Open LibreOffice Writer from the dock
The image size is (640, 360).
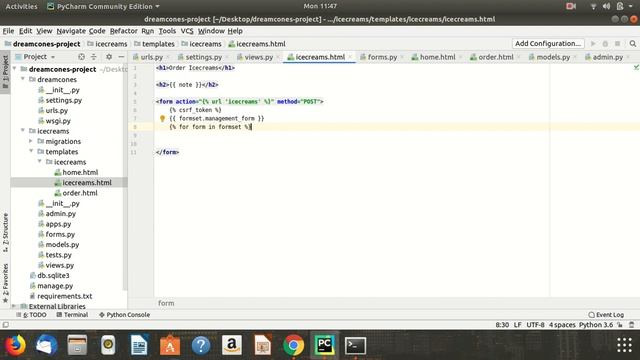139,345
